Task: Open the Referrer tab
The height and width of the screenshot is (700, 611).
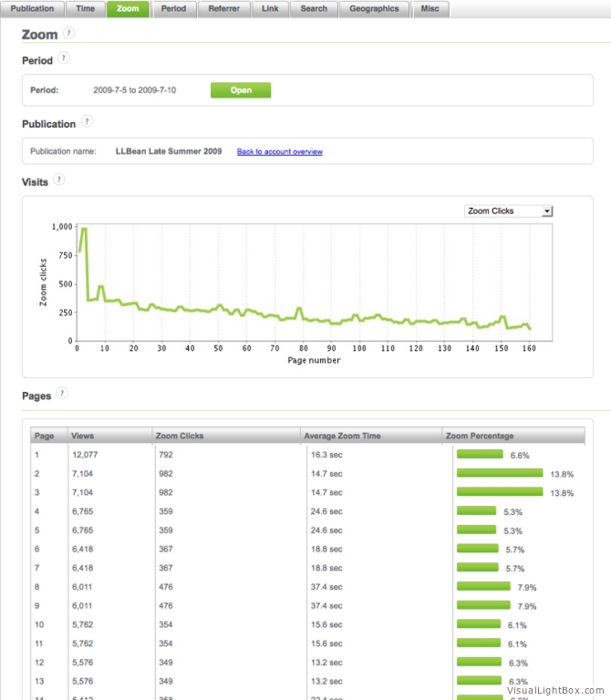Action: (223, 8)
